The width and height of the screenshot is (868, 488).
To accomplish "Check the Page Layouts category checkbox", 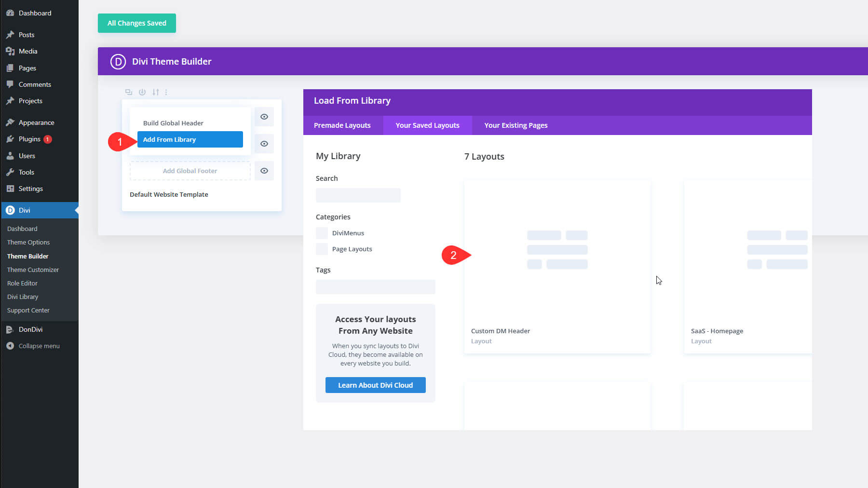I will [322, 249].
